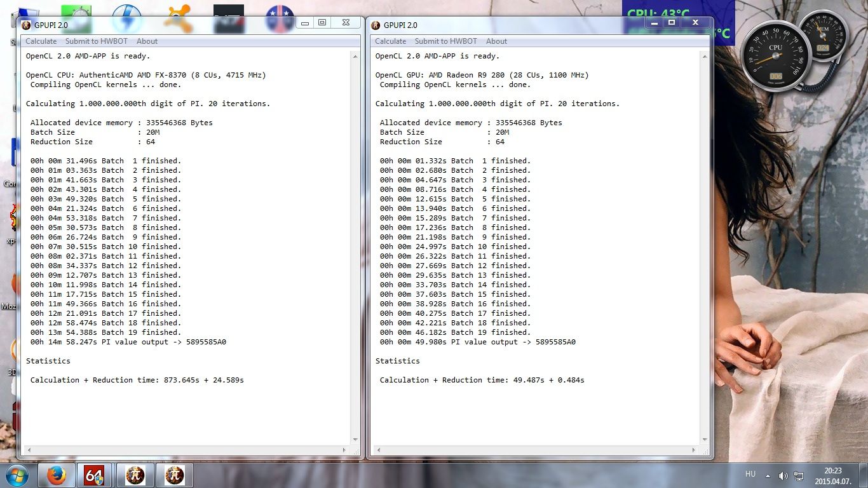The image size is (868, 488).
Task: Click '00h 00m 46.182s Batch 19 finished' line
Action: [x=455, y=332]
